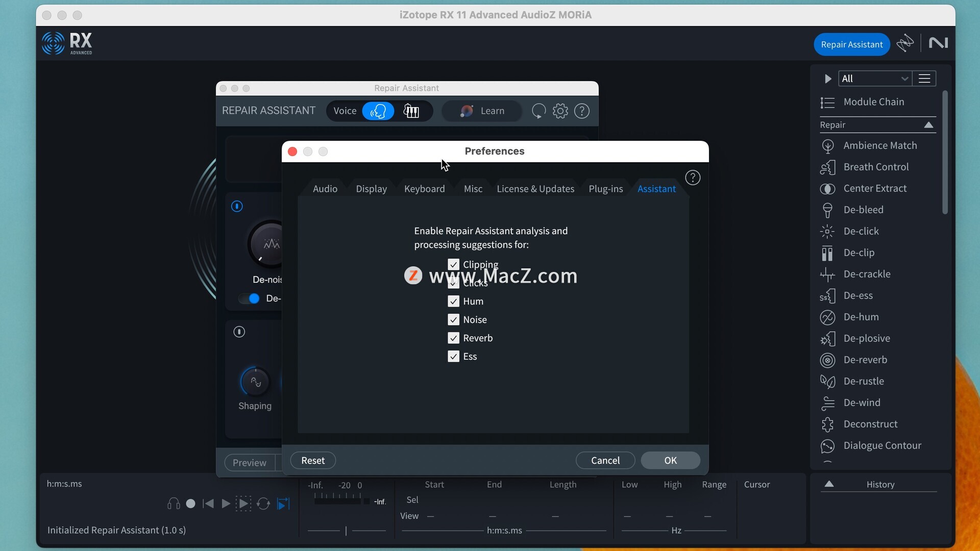
Task: Adjust the De-noise knob
Action: [x=265, y=245]
